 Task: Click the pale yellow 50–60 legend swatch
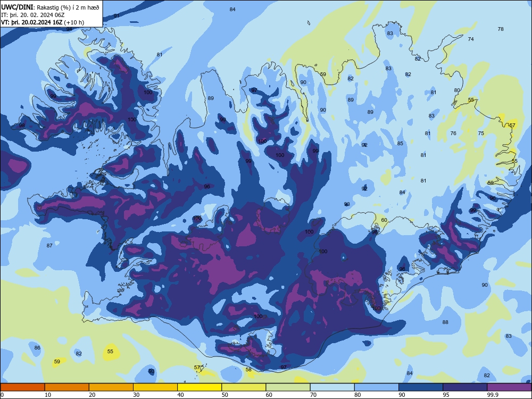(244, 387)
